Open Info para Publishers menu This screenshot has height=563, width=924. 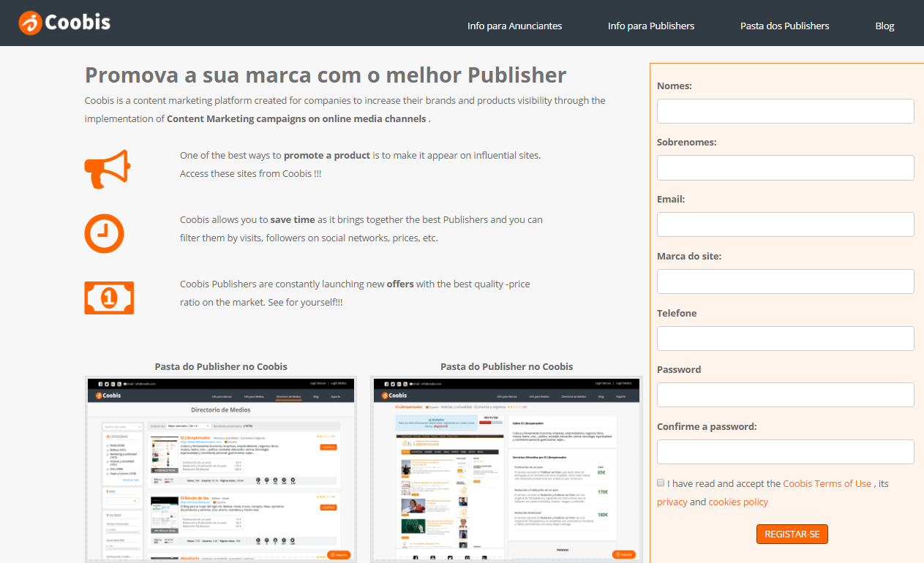pyautogui.click(x=651, y=26)
